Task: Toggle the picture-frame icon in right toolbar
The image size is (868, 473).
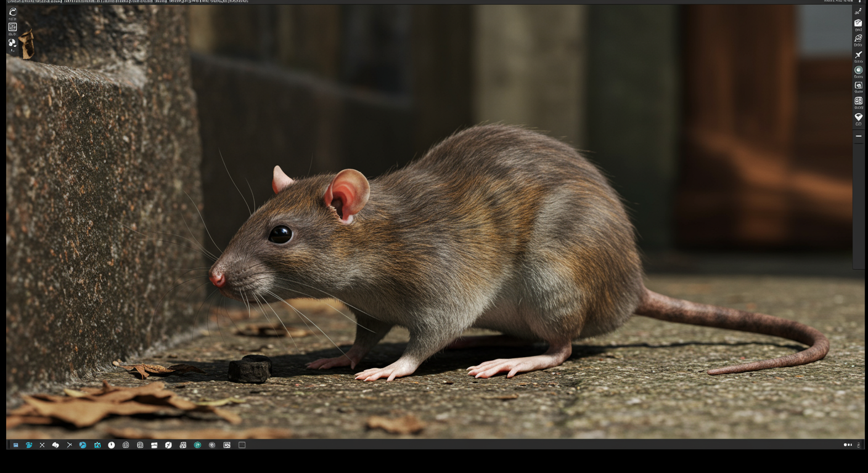Action: pos(859,86)
